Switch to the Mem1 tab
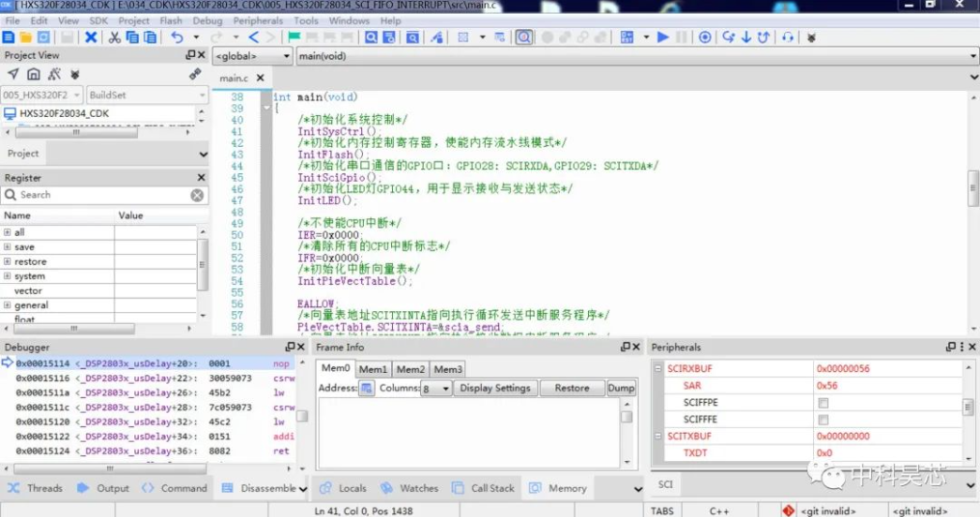The height and width of the screenshot is (517, 980). pyautogui.click(x=373, y=369)
